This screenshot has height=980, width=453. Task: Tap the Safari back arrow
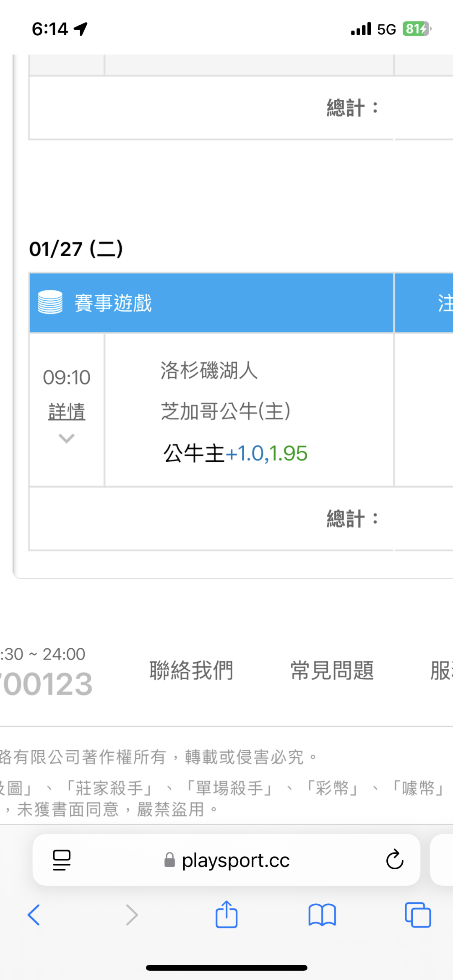tap(34, 915)
